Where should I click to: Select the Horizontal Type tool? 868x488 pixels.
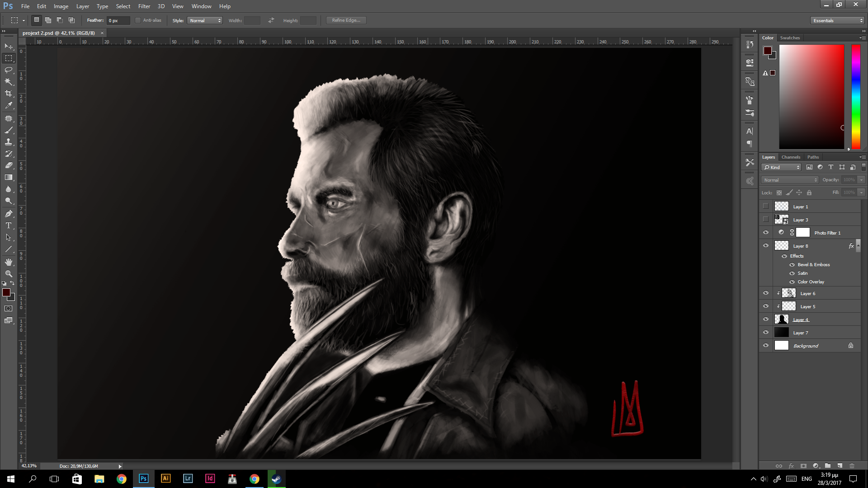click(9, 225)
